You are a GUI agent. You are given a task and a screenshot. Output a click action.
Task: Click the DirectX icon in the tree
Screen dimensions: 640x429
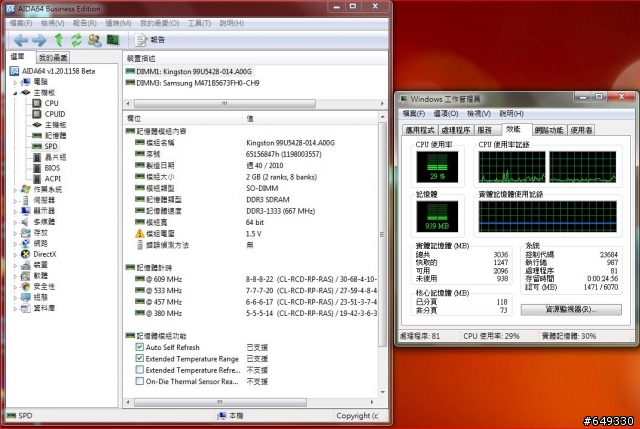[26, 254]
